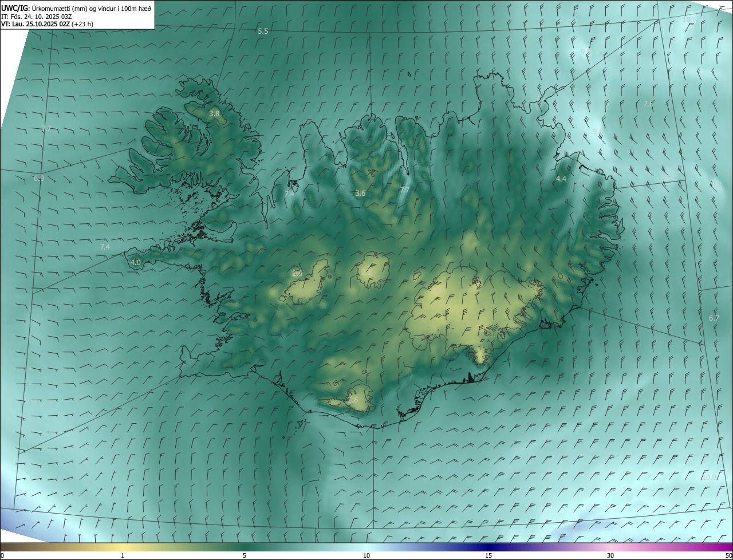The width and height of the screenshot is (733, 560).
Task: Click the title 'UWC/IG: Úrkomumætti (mm) og vindur'
Action: click(x=76, y=7)
